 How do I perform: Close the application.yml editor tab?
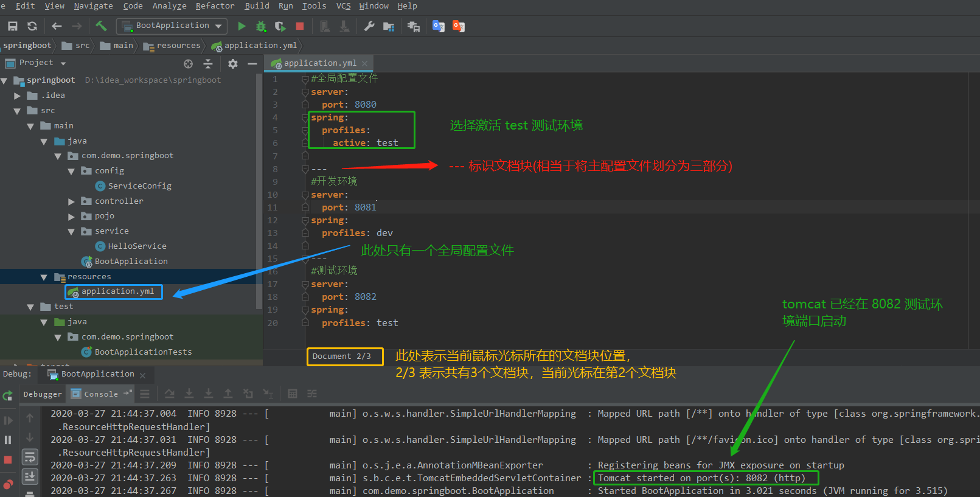coord(364,63)
